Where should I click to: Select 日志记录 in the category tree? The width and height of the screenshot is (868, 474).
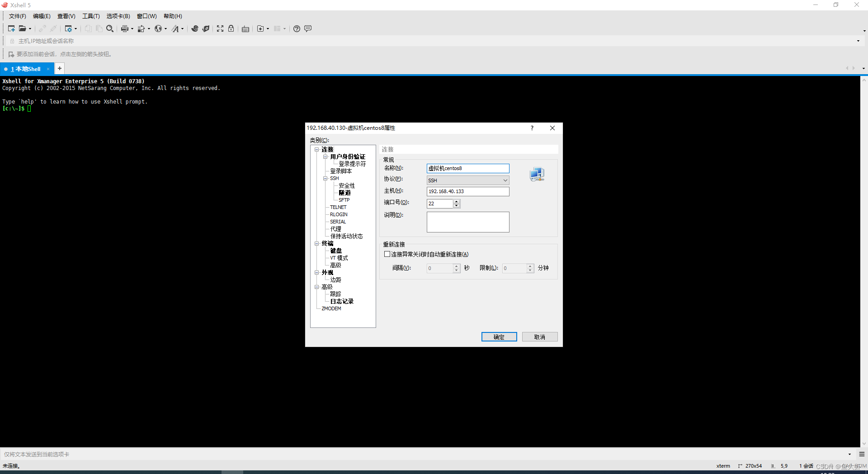click(x=342, y=301)
